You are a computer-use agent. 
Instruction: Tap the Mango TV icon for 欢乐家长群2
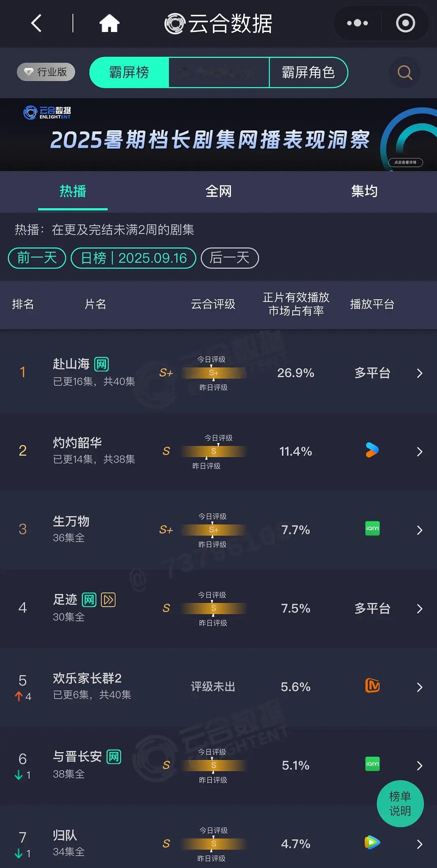(372, 685)
